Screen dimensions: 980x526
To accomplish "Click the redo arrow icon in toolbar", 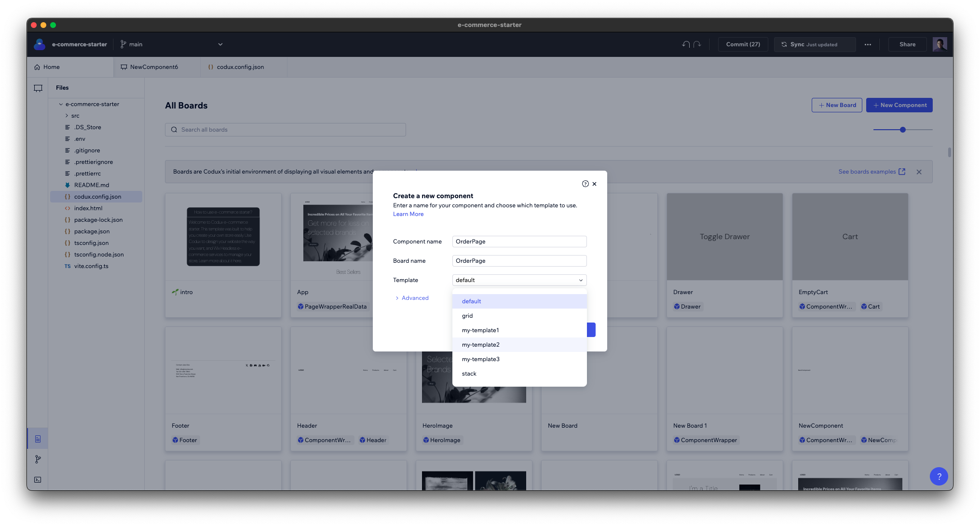I will point(697,44).
